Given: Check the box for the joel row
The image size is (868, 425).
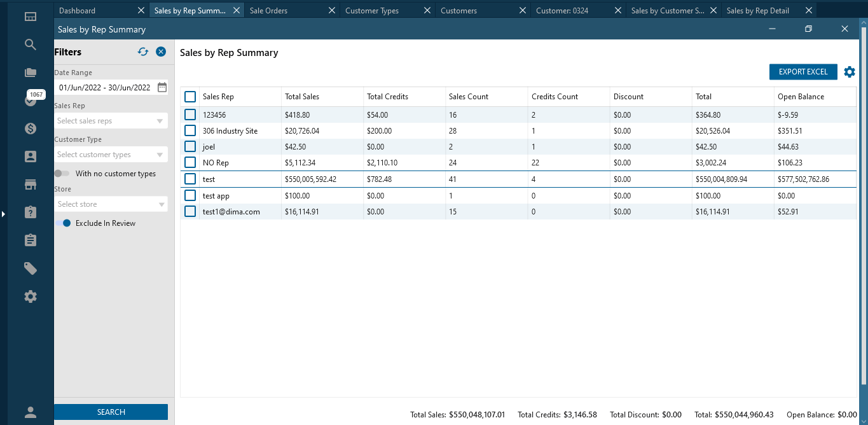Looking at the screenshot, I should [190, 147].
